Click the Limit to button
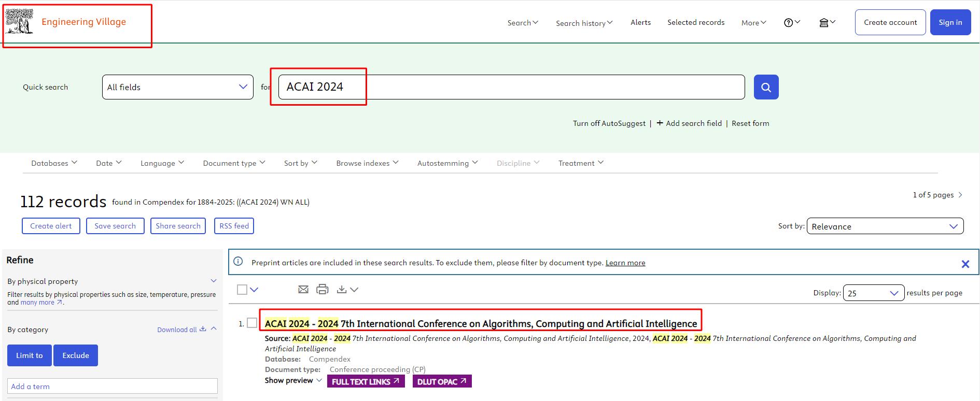 (x=30, y=355)
